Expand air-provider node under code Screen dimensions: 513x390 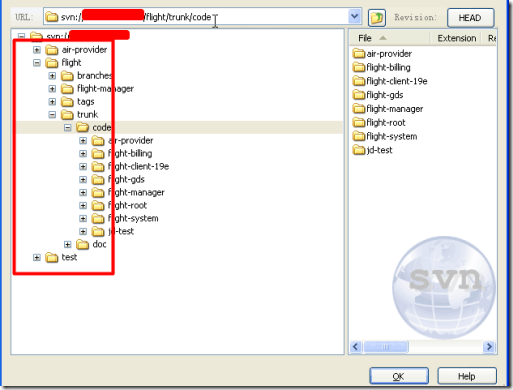tap(83, 141)
